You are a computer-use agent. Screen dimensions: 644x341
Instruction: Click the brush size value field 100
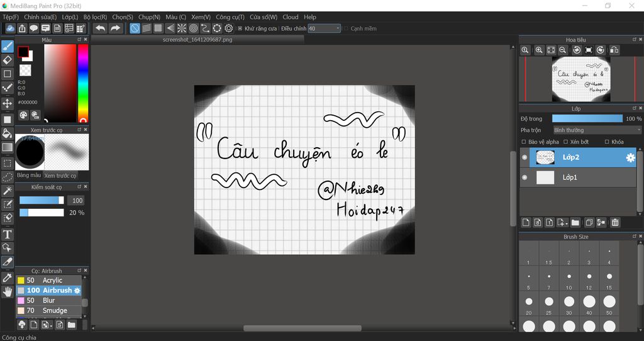(77, 200)
